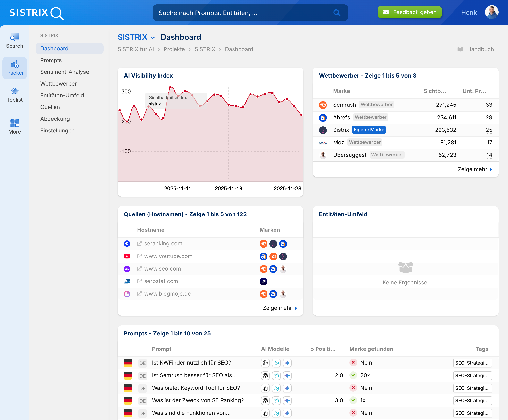
Task: Open the SISTRIX project dropdown next to Dashboard
Action: click(x=153, y=38)
